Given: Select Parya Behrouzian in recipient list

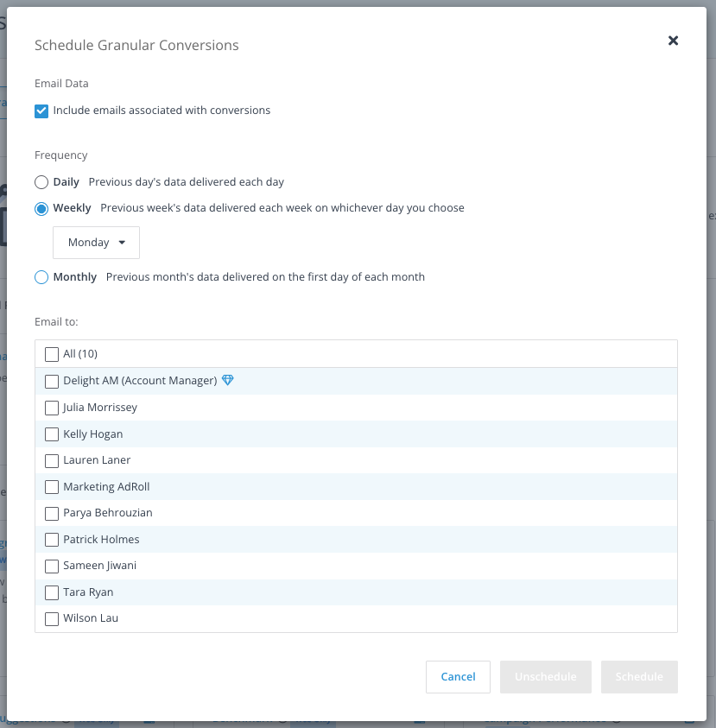Looking at the screenshot, I should (x=52, y=514).
